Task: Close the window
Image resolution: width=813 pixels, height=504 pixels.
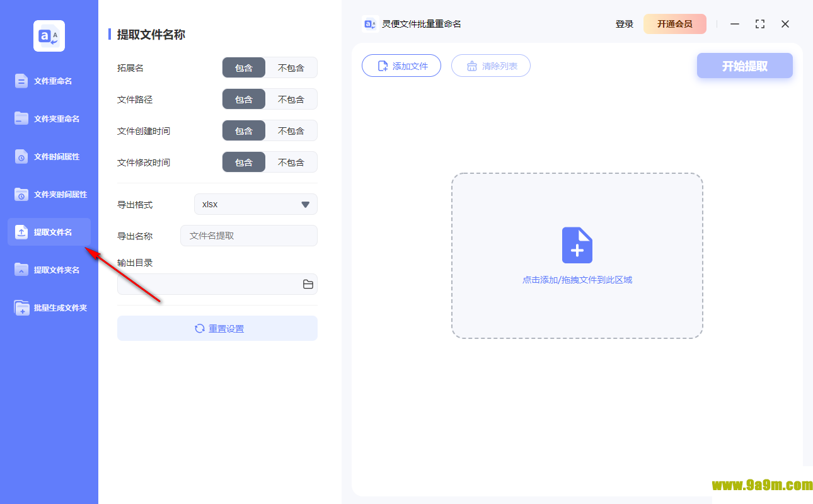Action: (x=785, y=24)
